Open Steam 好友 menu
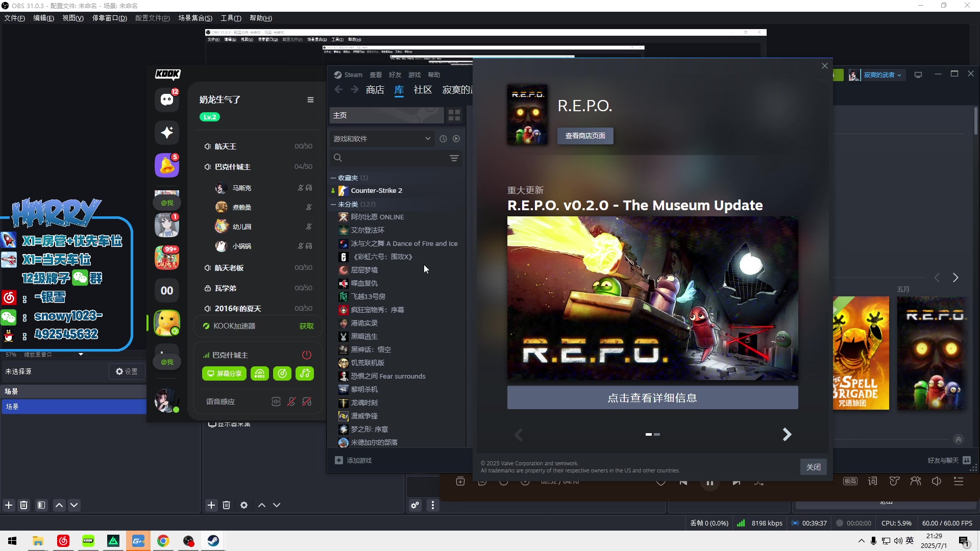The image size is (980, 551). [x=395, y=75]
